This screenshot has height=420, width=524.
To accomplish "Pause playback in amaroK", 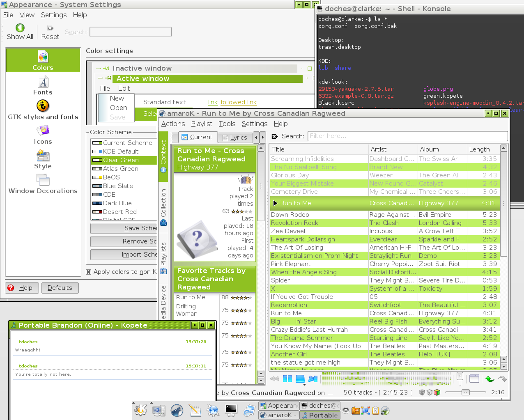I will tap(287, 379).
